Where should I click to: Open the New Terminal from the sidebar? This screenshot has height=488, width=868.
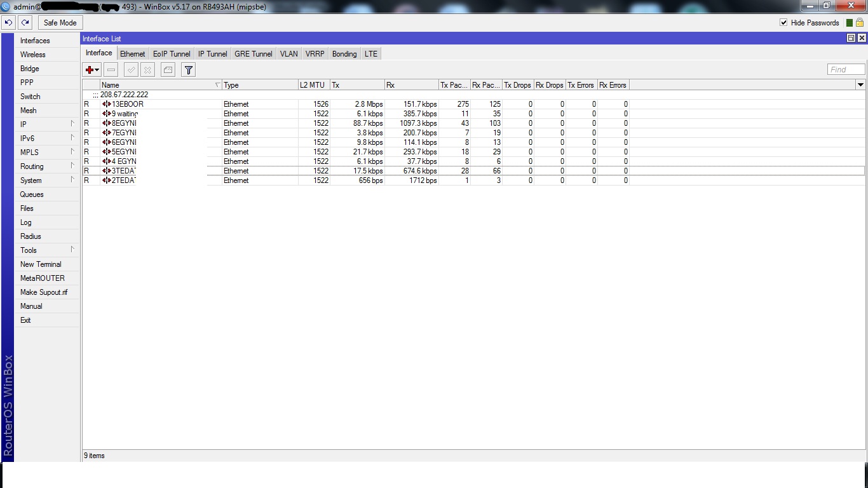[x=40, y=264]
